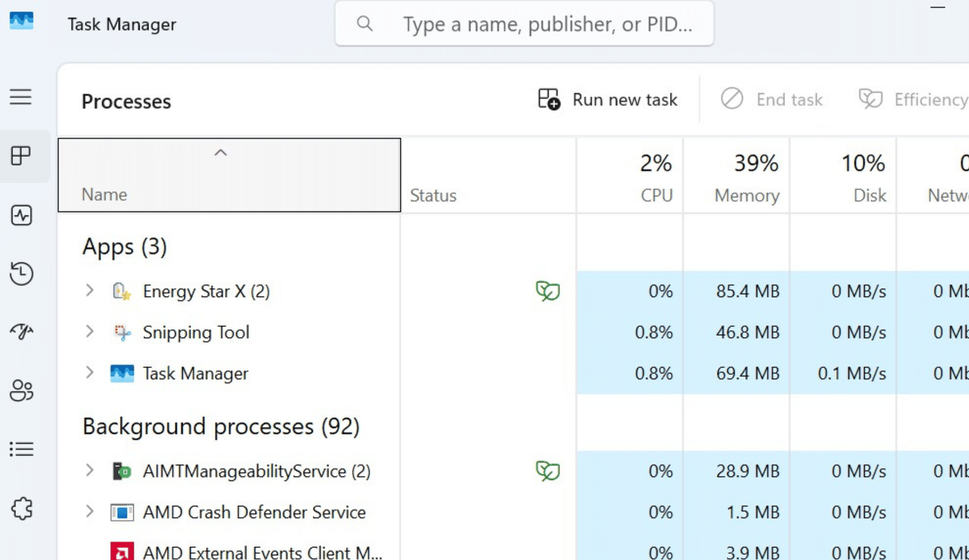The height and width of the screenshot is (560, 969).
Task: Select the Energy Star X (2) name
Action: [206, 291]
